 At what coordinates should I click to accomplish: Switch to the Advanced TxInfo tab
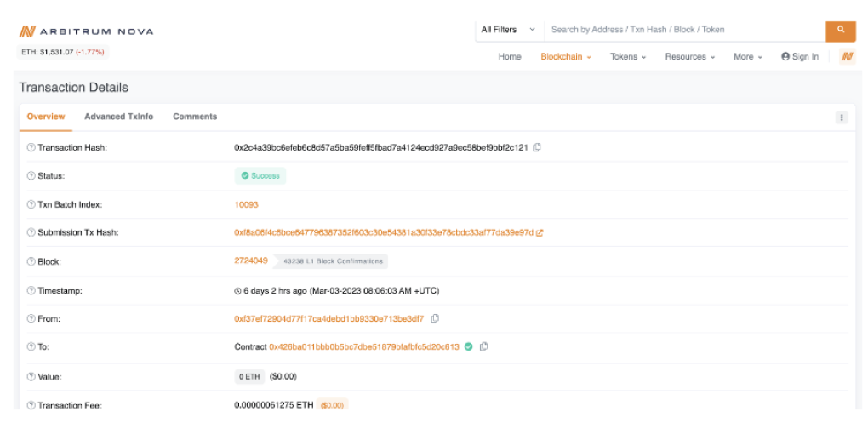118,117
